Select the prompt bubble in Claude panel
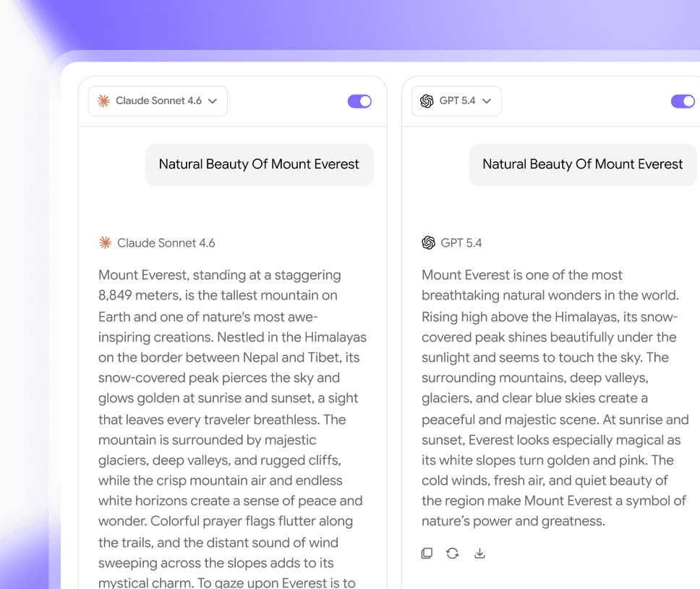 (260, 164)
